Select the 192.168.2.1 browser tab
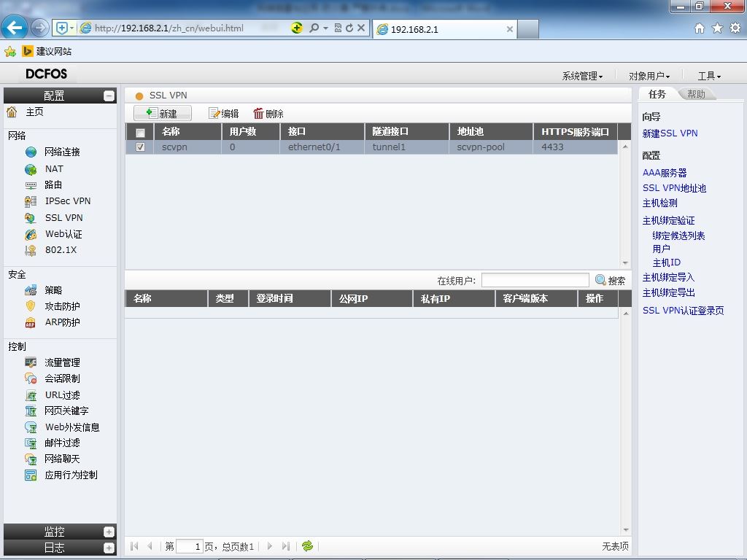The height and width of the screenshot is (560, 747). pos(445,29)
